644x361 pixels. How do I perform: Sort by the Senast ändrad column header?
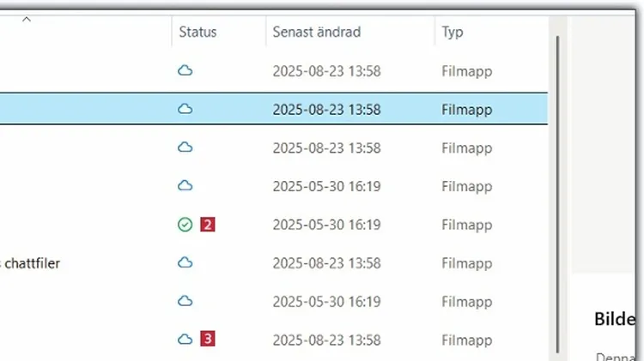click(316, 33)
